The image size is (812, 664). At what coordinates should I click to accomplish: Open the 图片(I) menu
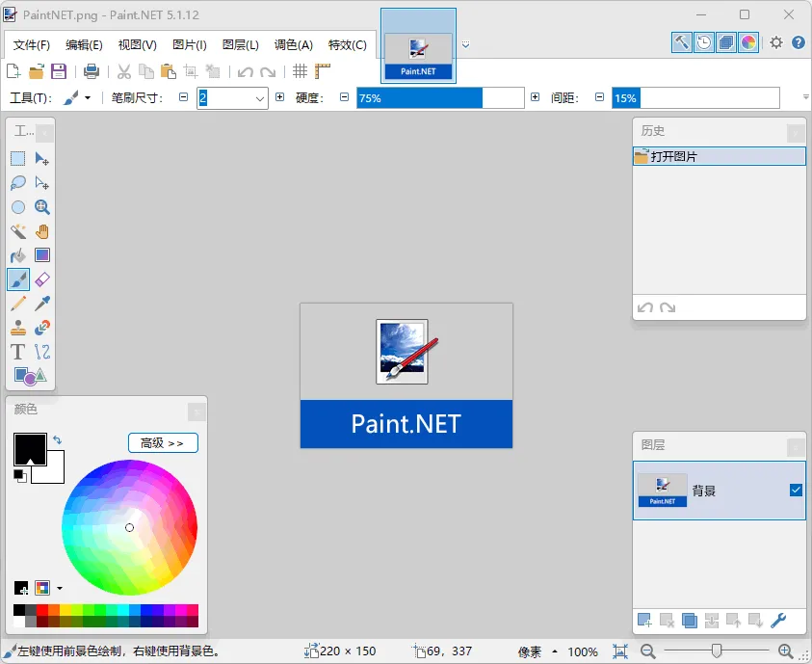click(x=190, y=45)
